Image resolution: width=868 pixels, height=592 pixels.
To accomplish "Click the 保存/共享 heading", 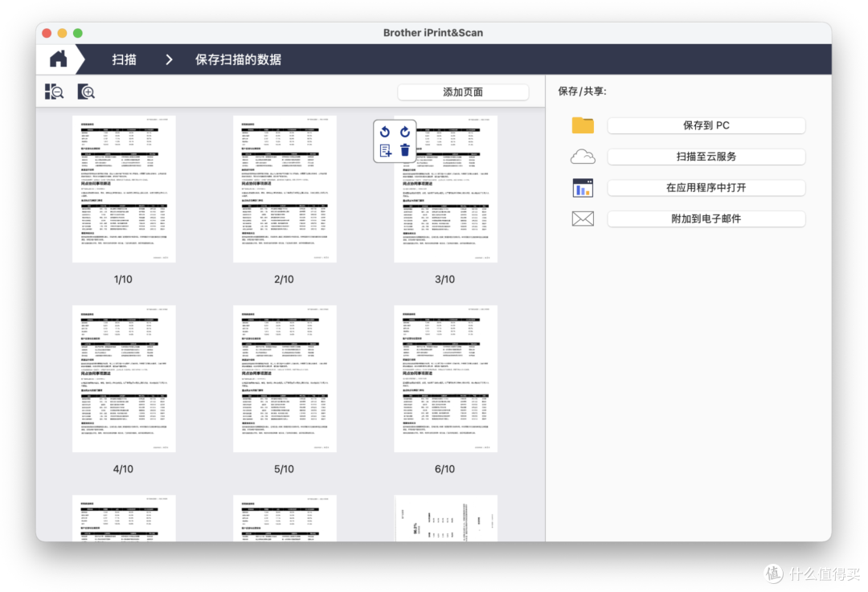I will (582, 92).
